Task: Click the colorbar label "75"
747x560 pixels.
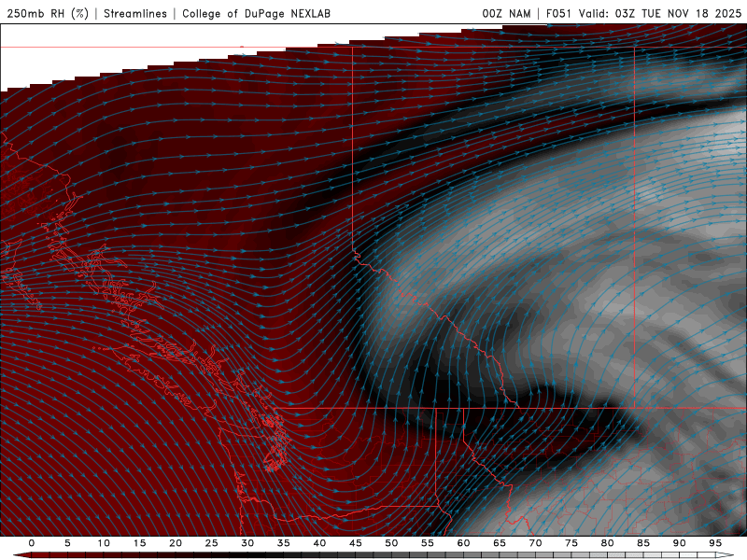Action: [571, 543]
